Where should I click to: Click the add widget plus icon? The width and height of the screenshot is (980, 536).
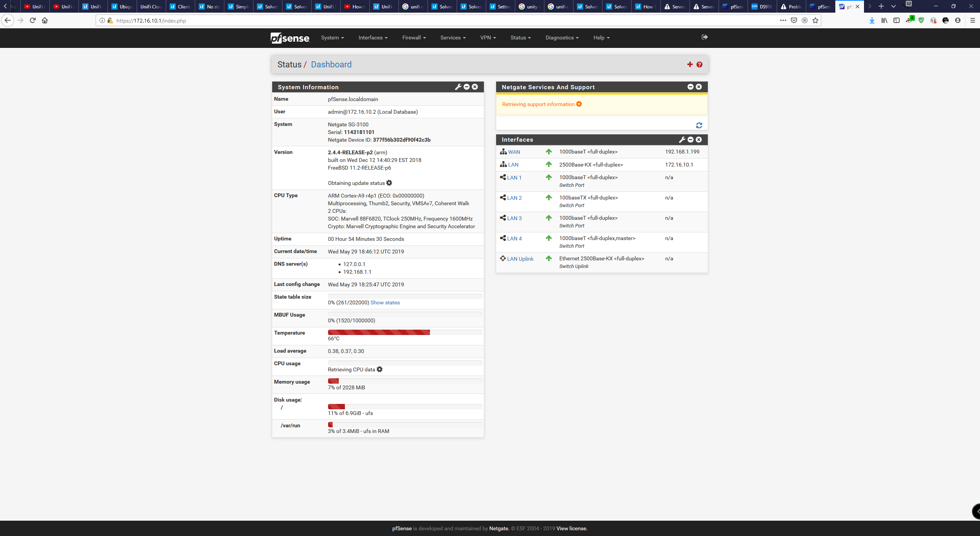click(x=690, y=64)
